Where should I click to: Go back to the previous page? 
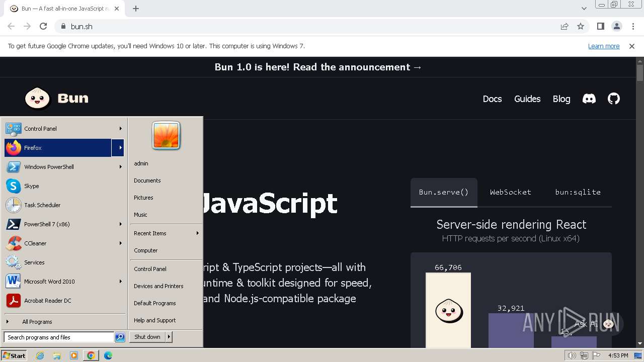click(11, 26)
